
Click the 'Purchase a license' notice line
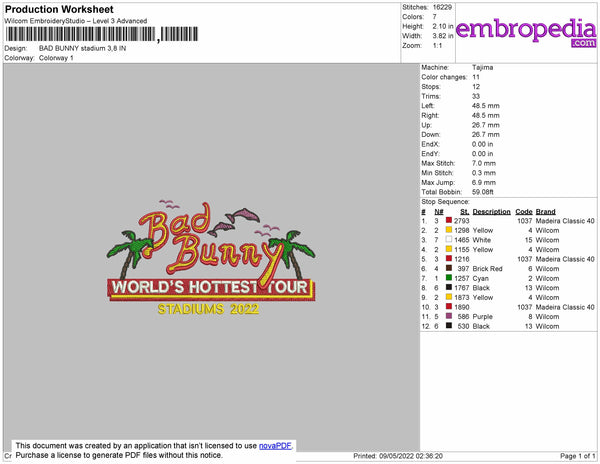[x=119, y=455]
